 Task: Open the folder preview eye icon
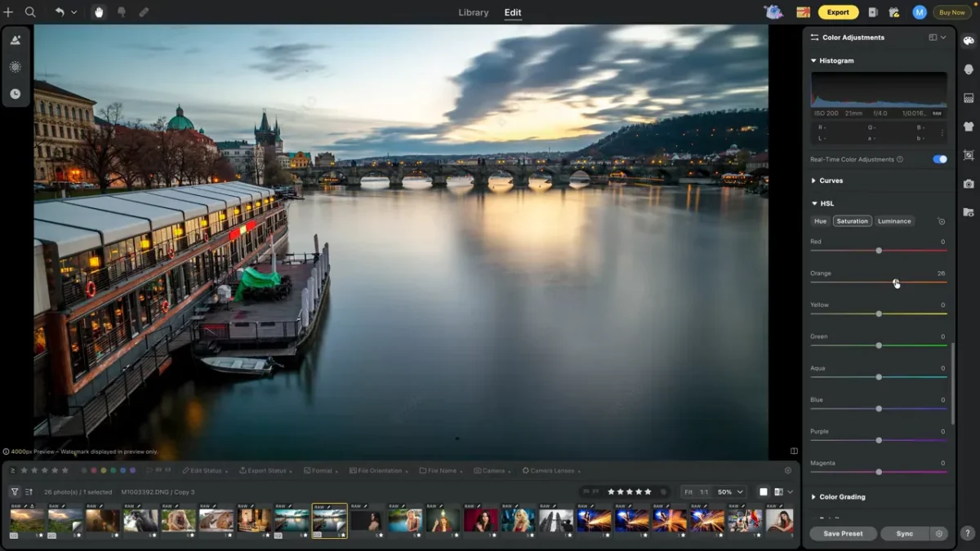pos(969,212)
